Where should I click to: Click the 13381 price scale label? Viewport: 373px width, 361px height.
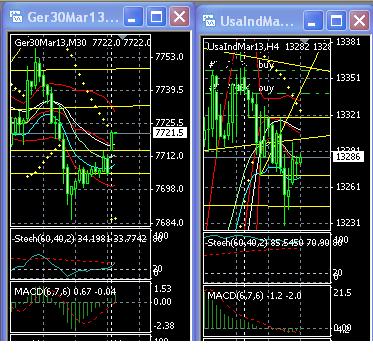click(348, 42)
